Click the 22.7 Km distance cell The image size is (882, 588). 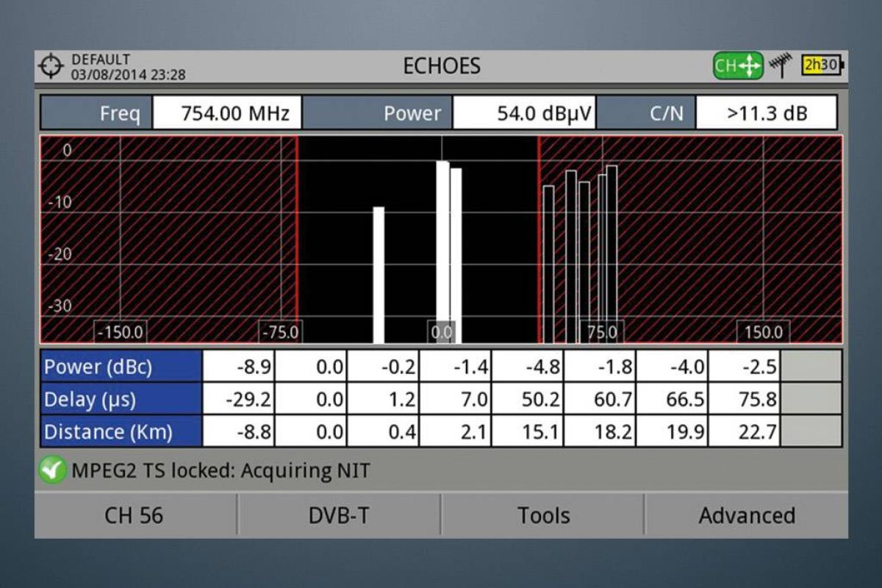[x=744, y=431]
